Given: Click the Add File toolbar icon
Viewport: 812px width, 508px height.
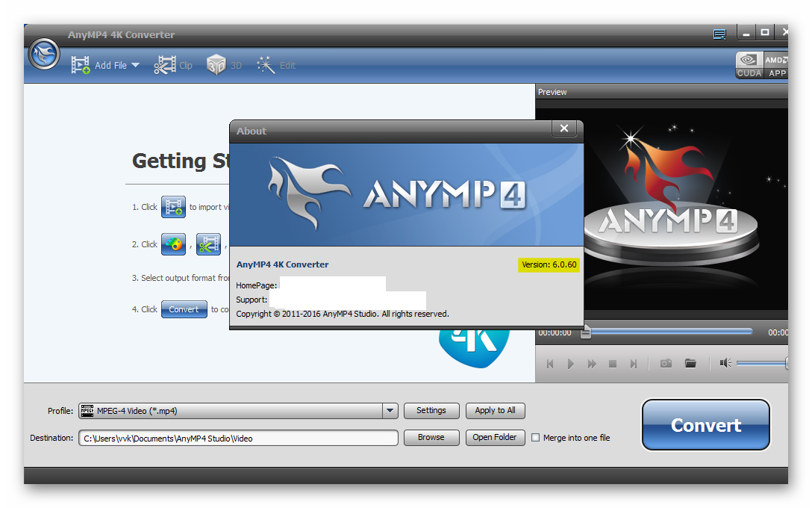Looking at the screenshot, I should tap(81, 65).
